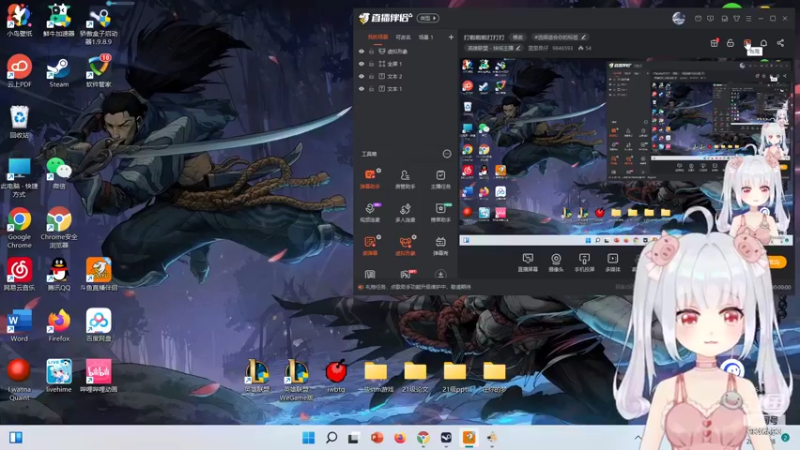Open the 百度网盘 desktop shortcut
Image resolution: width=800 pixels, height=450 pixels.
98,325
